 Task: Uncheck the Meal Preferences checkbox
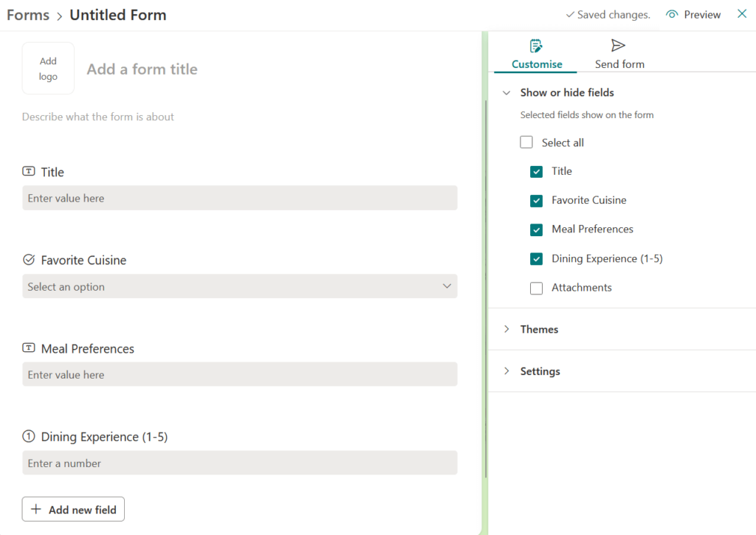(x=536, y=229)
